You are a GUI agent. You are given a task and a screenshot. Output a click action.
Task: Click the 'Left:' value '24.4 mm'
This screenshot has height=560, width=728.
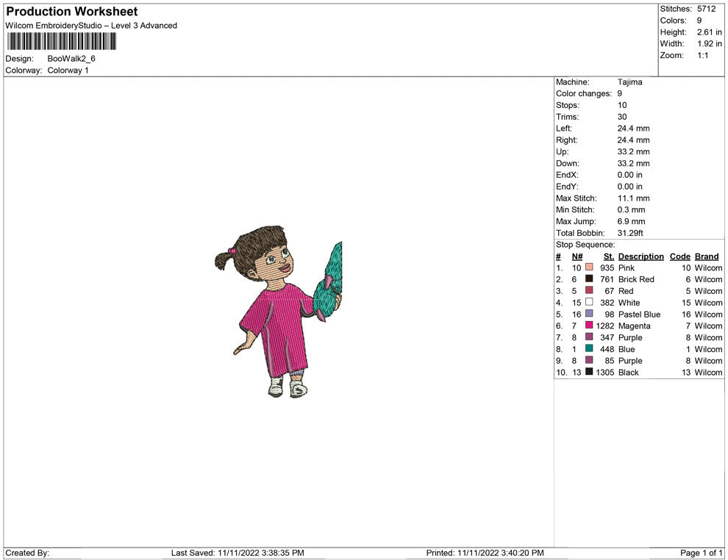pyautogui.click(x=633, y=129)
